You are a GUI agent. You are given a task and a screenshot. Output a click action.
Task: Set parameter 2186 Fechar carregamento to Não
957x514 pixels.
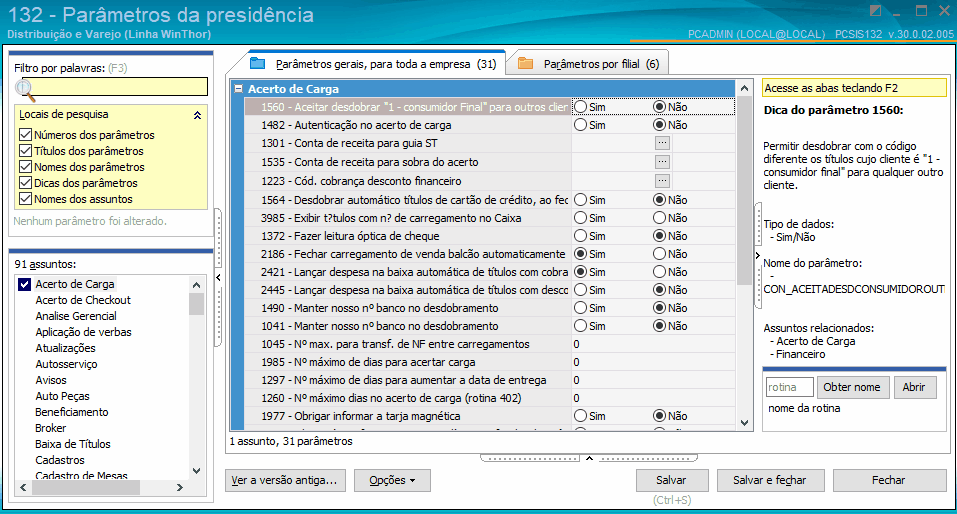pyautogui.click(x=659, y=254)
